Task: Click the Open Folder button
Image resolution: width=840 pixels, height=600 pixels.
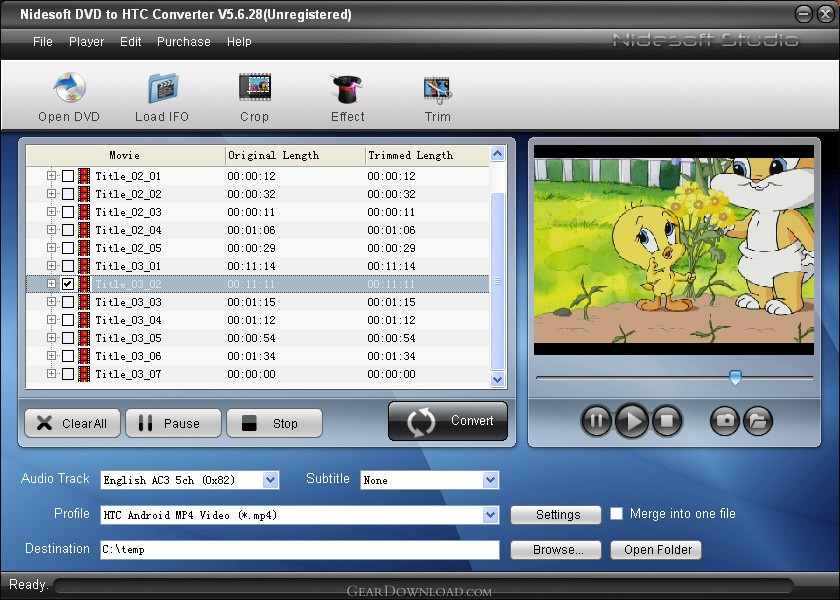Action: pyautogui.click(x=656, y=550)
